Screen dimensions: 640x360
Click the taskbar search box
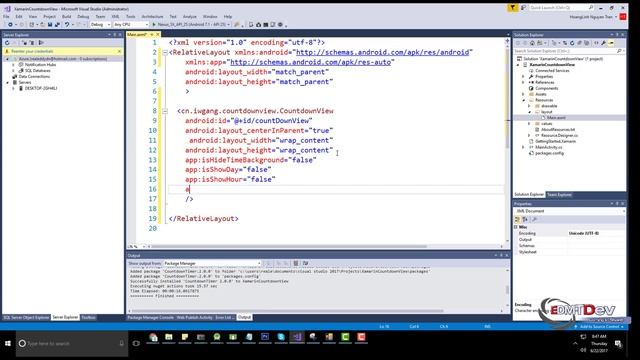tap(72, 344)
